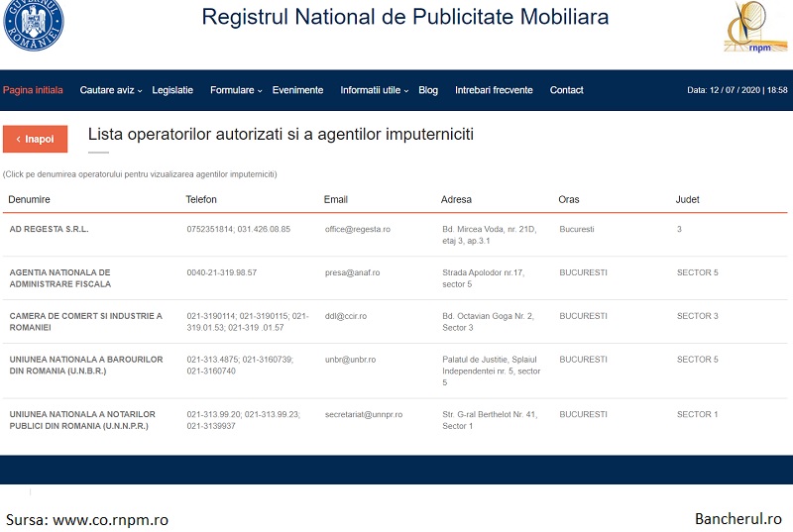Expand the Formulare dropdown menu

236,90
